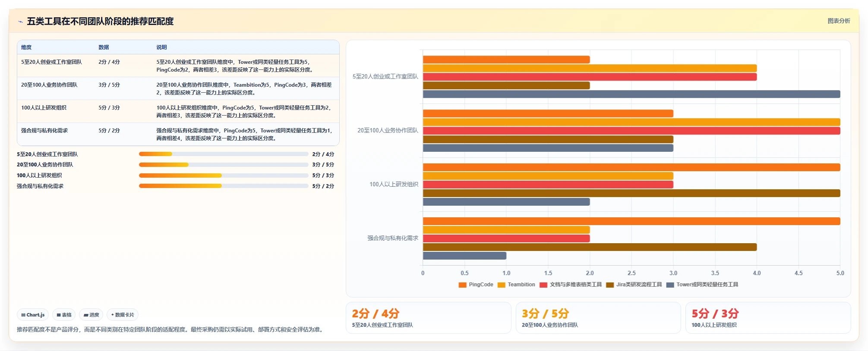Screen dimensions: 868x351
Task: Click the small icon before the page title
Action: point(20,22)
